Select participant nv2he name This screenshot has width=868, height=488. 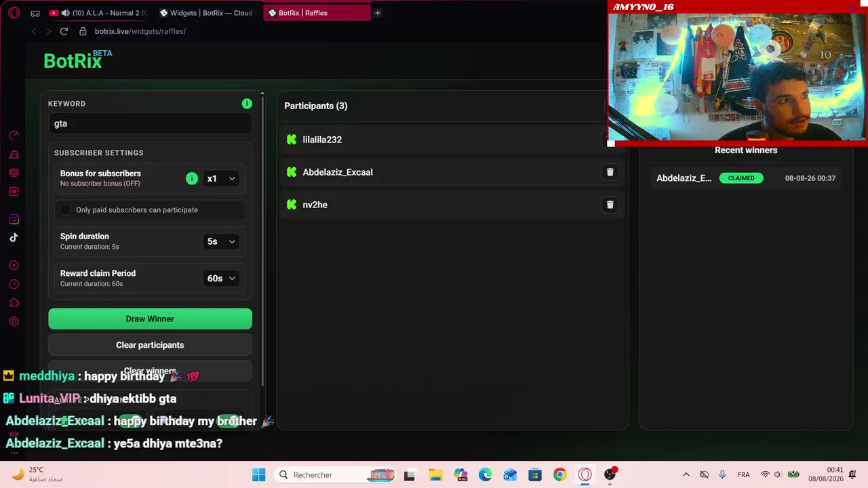pos(315,205)
